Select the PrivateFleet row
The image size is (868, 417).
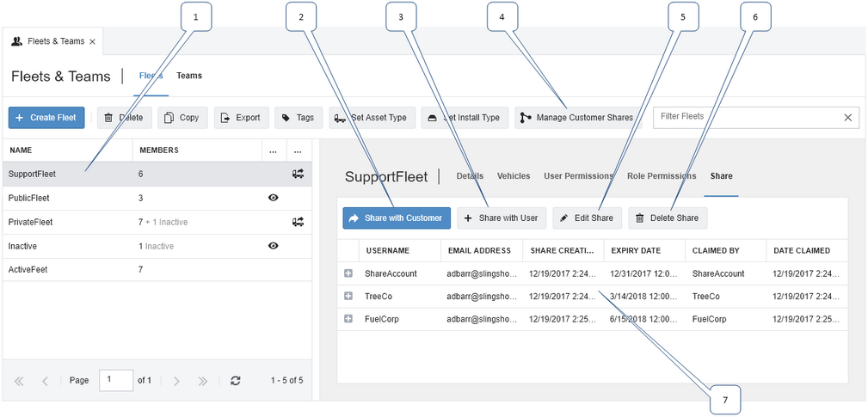tap(157, 223)
